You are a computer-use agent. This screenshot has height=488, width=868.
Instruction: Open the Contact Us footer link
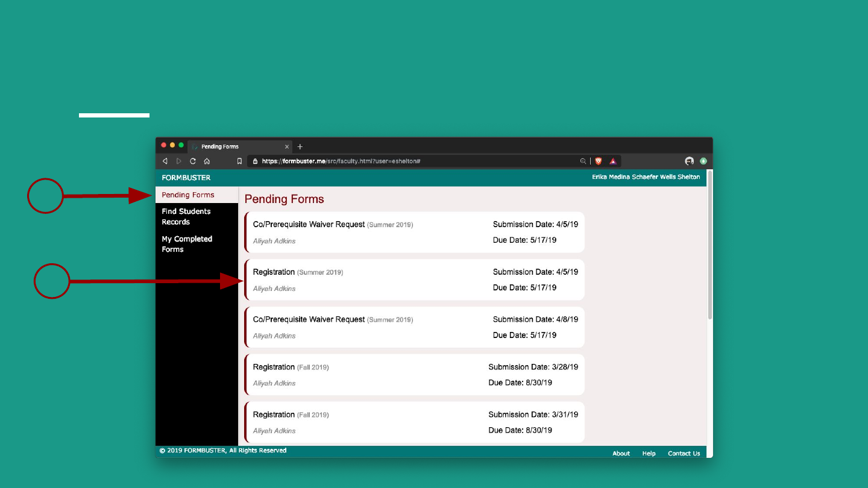684,454
